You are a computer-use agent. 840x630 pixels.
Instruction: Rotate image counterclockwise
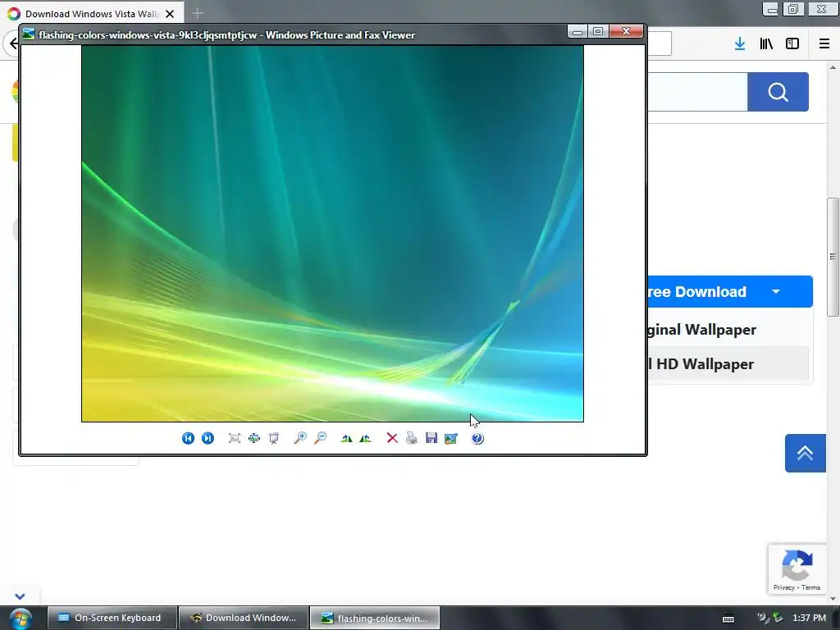365,438
